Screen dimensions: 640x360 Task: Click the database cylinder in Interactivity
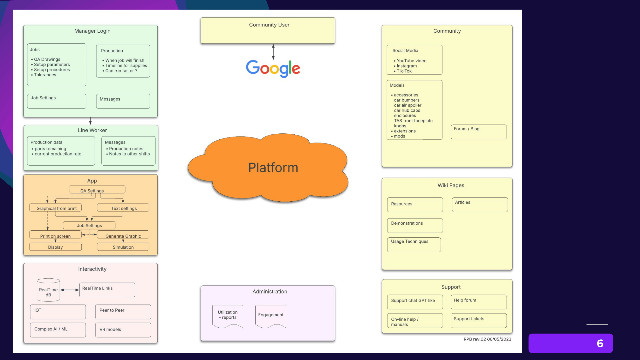[48, 290]
